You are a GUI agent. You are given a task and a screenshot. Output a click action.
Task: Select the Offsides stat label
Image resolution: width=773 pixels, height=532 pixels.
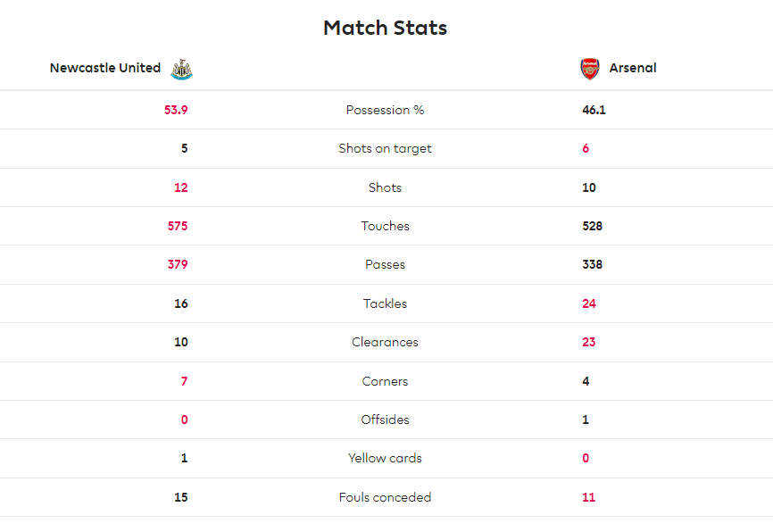click(385, 420)
